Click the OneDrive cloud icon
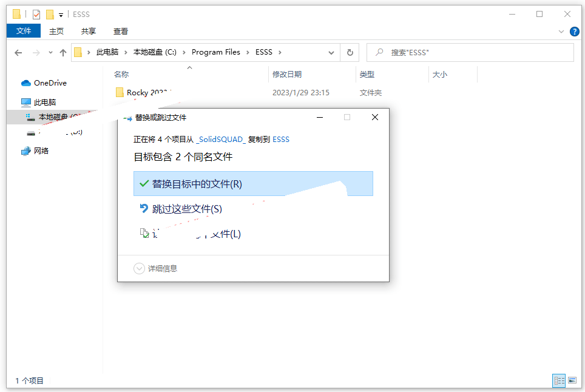The image size is (585, 392). pos(25,83)
